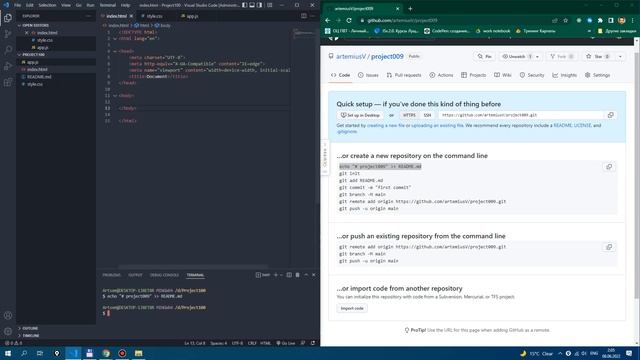Screen dimensions: 640x360
Task: Open the artemiusV user link
Action: [351, 56]
